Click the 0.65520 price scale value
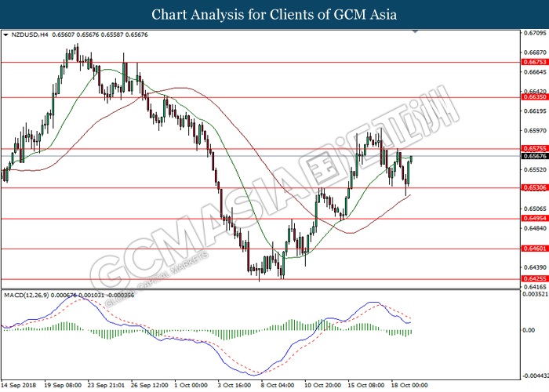Viewport: 549px width, 392px height. pos(535,170)
